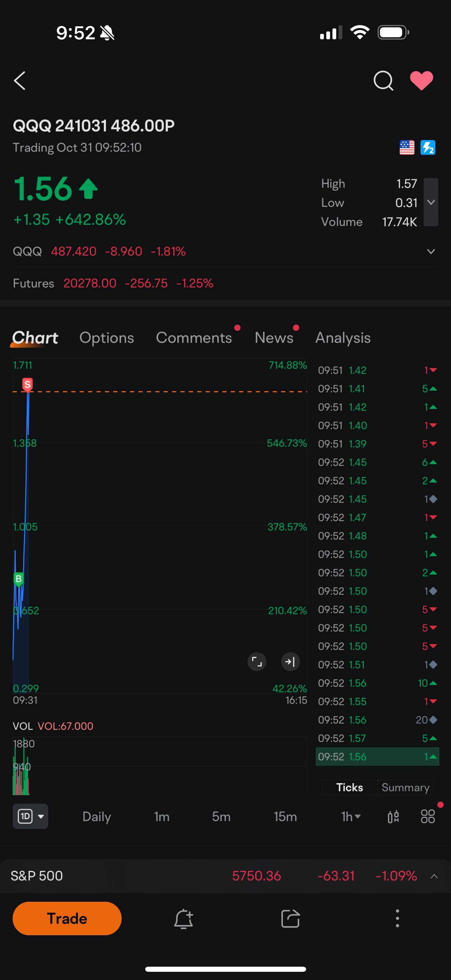Screen dimensions: 451x980
Task: Tap the highlighted latest 09:52 1.56 tick row
Action: pos(377,757)
